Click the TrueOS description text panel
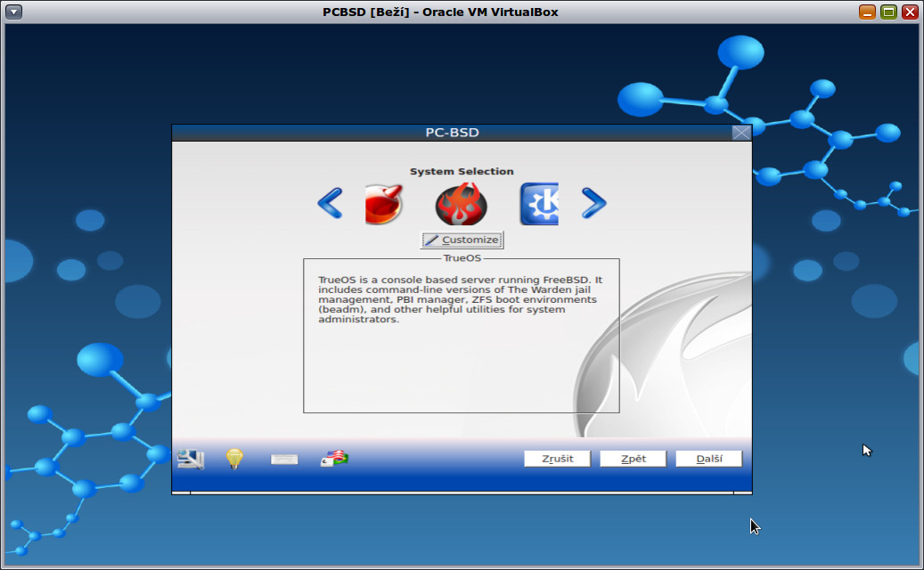 (x=461, y=334)
